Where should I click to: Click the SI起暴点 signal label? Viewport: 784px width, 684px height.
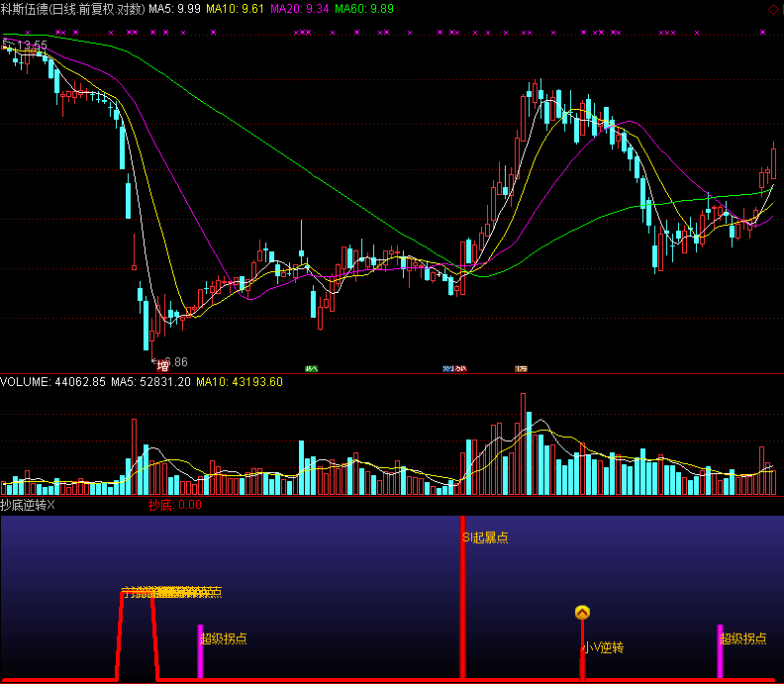485,537
